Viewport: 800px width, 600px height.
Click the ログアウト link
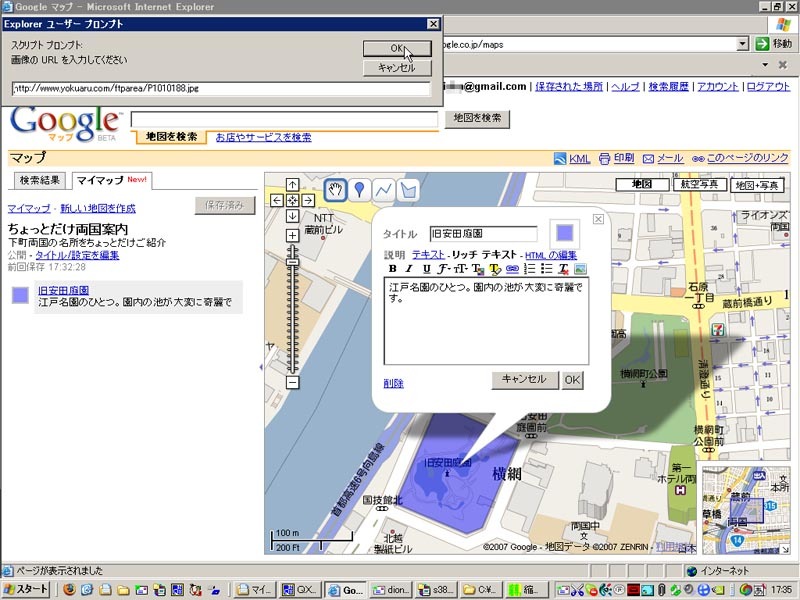[x=768, y=86]
